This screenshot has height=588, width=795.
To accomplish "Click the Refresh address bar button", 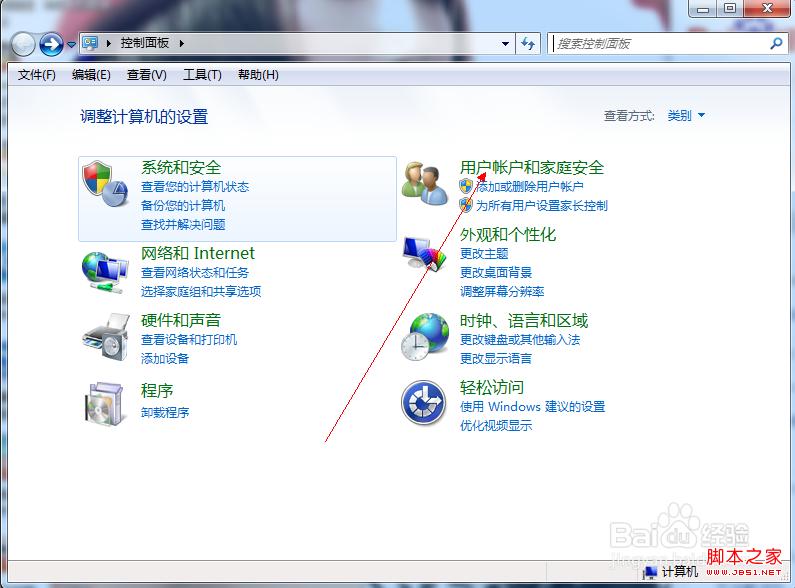I will pos(528,44).
